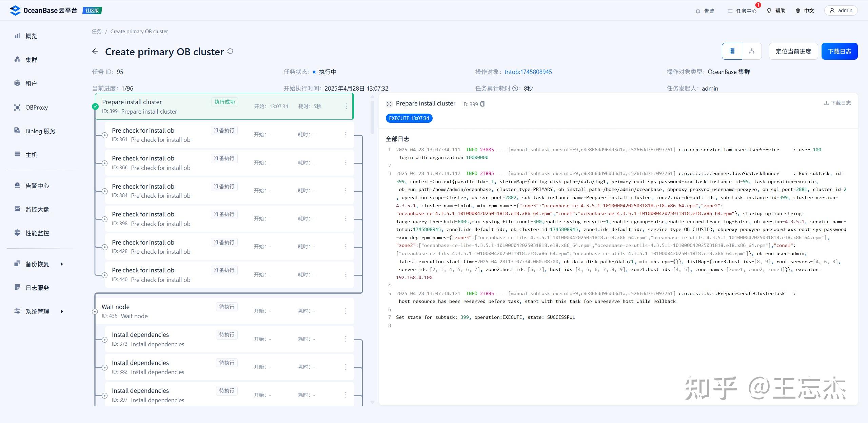Open the 主机 section in the sidebar
This screenshot has height=423, width=868.
(x=31, y=154)
